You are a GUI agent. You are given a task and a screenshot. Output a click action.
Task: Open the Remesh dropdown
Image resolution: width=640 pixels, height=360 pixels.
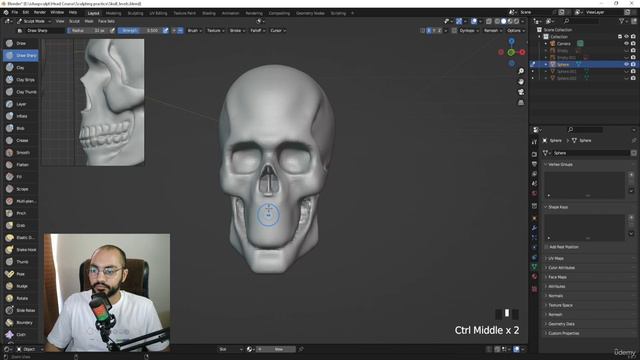point(492,31)
